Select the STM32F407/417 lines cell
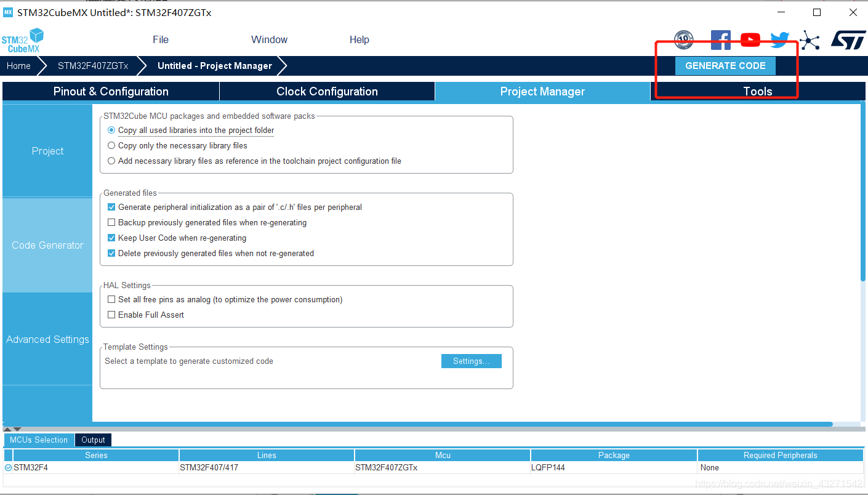The image size is (868, 495). point(267,468)
